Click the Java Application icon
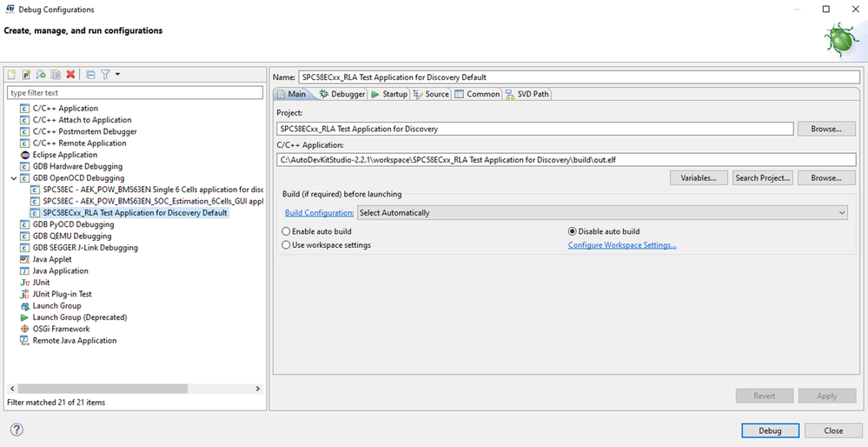The height and width of the screenshot is (447, 868). coord(24,270)
